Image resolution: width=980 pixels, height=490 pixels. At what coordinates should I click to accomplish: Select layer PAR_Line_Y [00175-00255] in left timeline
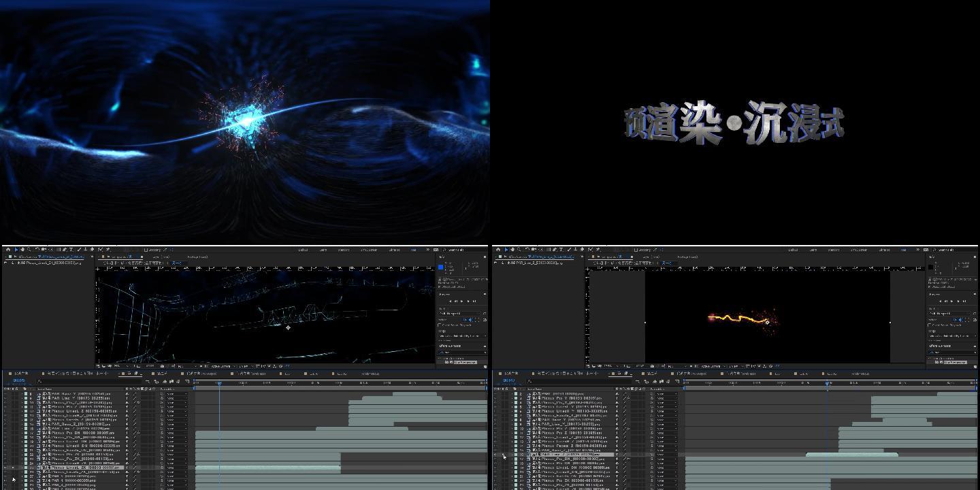80,398
